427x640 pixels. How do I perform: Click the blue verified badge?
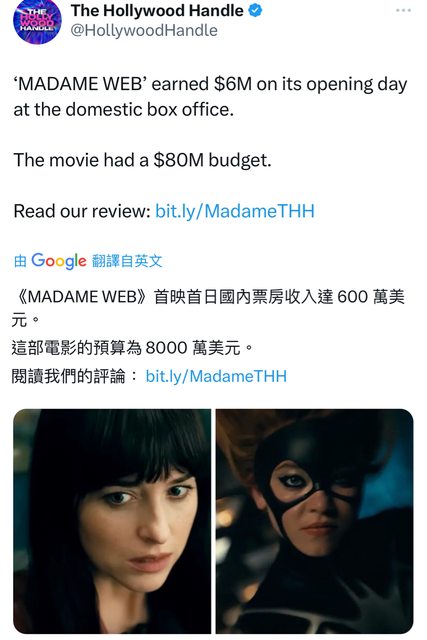pyautogui.click(x=256, y=11)
